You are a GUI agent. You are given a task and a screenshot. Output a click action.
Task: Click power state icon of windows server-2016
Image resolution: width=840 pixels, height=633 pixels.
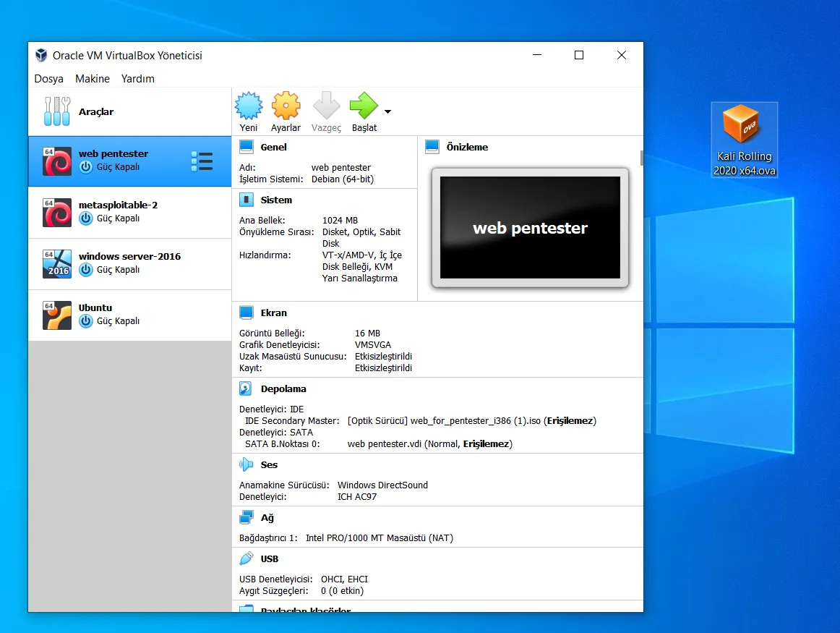(x=86, y=270)
